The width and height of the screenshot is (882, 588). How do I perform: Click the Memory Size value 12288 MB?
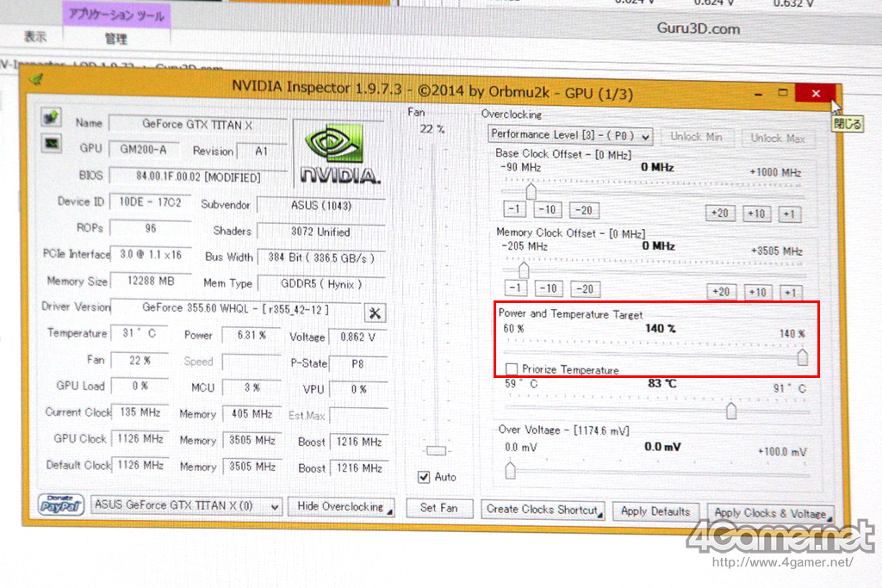151,281
